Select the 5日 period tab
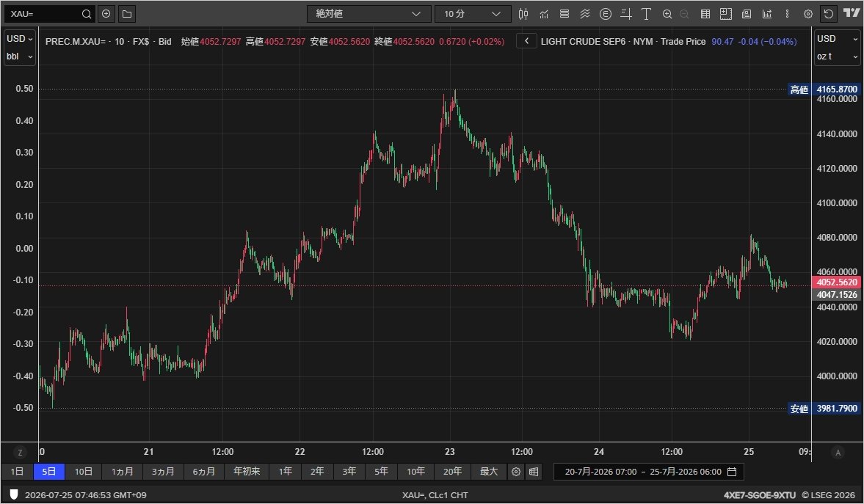The height and width of the screenshot is (504, 864). (49, 472)
